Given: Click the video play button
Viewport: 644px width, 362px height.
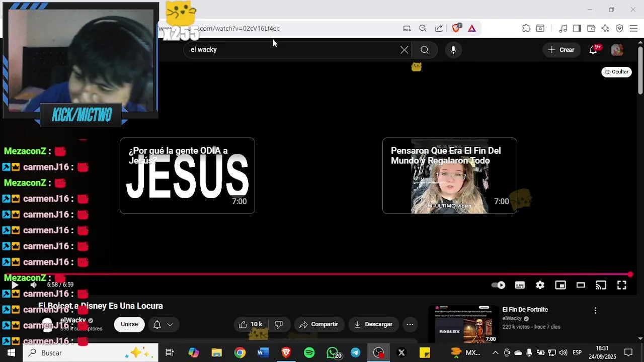Looking at the screenshot, I should pos(15,285).
